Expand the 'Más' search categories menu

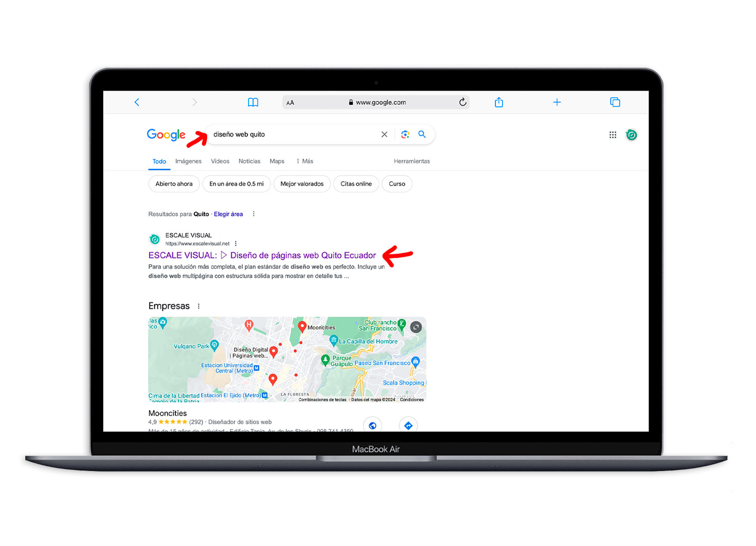[x=304, y=161]
